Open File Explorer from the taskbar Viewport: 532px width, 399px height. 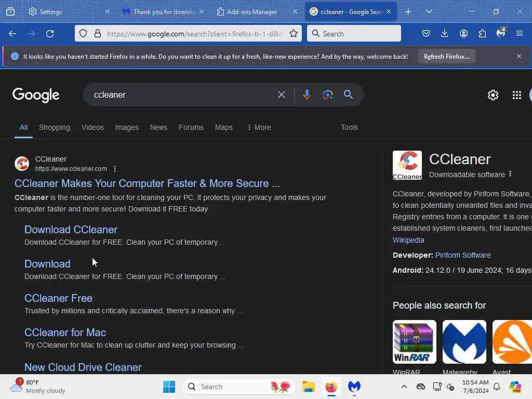click(309, 387)
